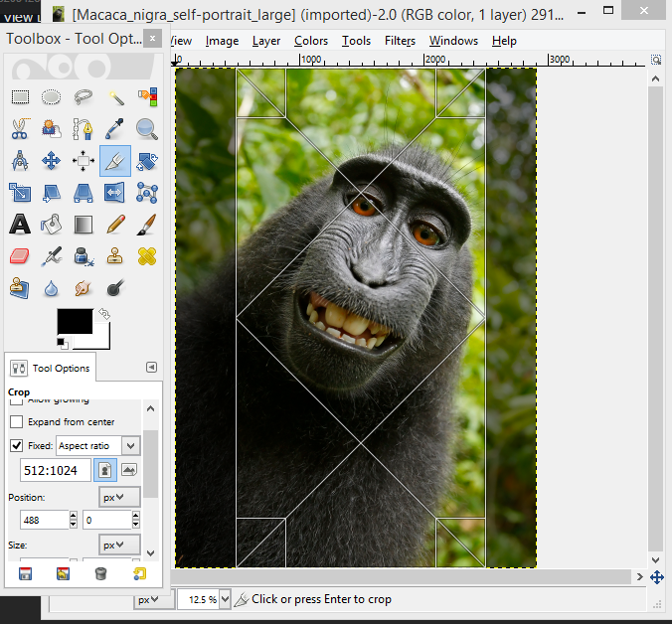The height and width of the screenshot is (624, 672).
Task: Select the Rotate tool
Action: pyautogui.click(x=147, y=161)
